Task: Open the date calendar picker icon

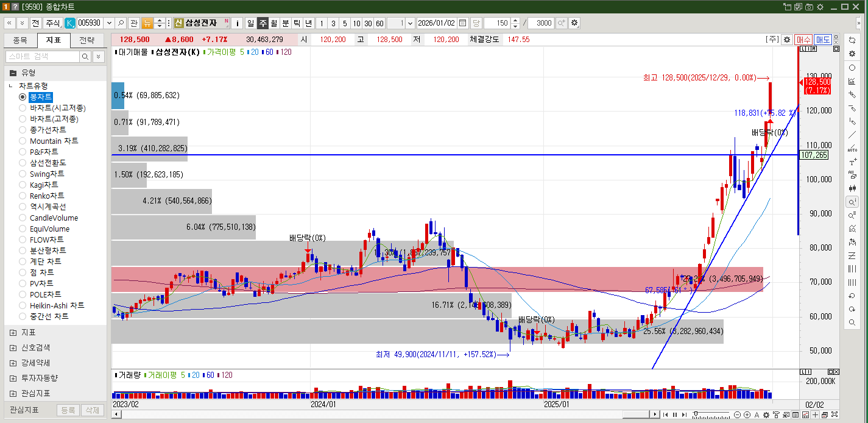Action: coord(462,23)
